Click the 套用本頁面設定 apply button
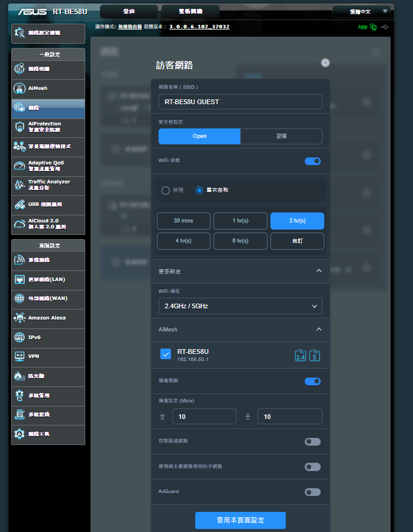This screenshot has height=532, width=413. (240, 520)
